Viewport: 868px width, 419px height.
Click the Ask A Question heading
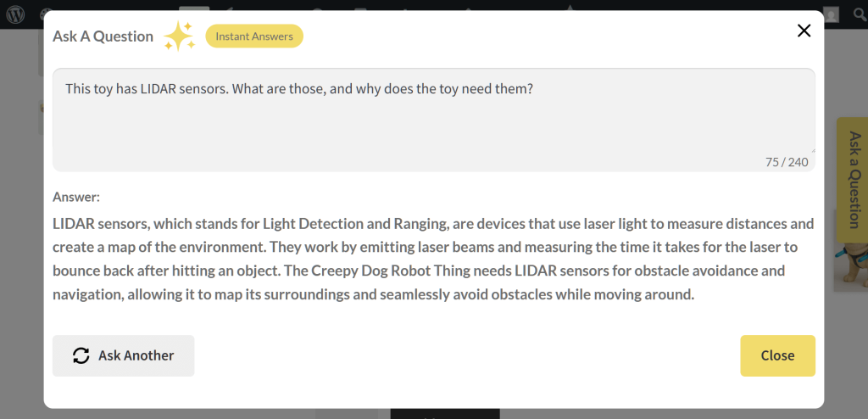tap(103, 36)
